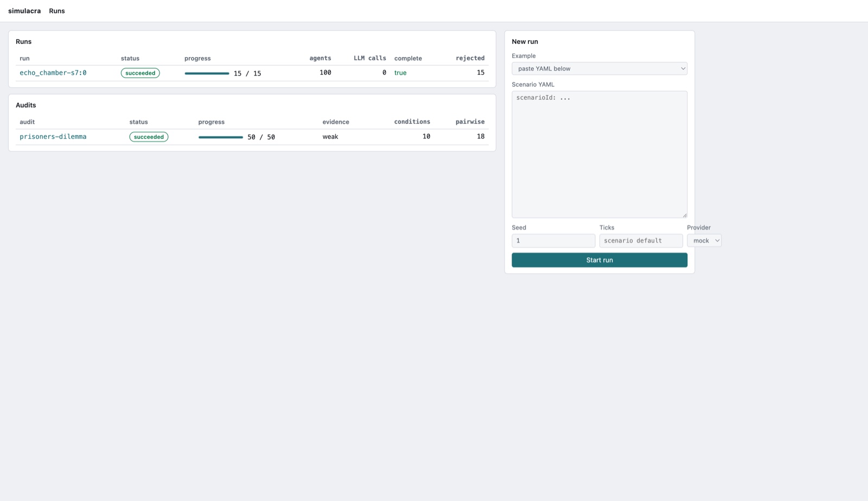Click the Seed input field
The image size is (868, 501).
[553, 240]
